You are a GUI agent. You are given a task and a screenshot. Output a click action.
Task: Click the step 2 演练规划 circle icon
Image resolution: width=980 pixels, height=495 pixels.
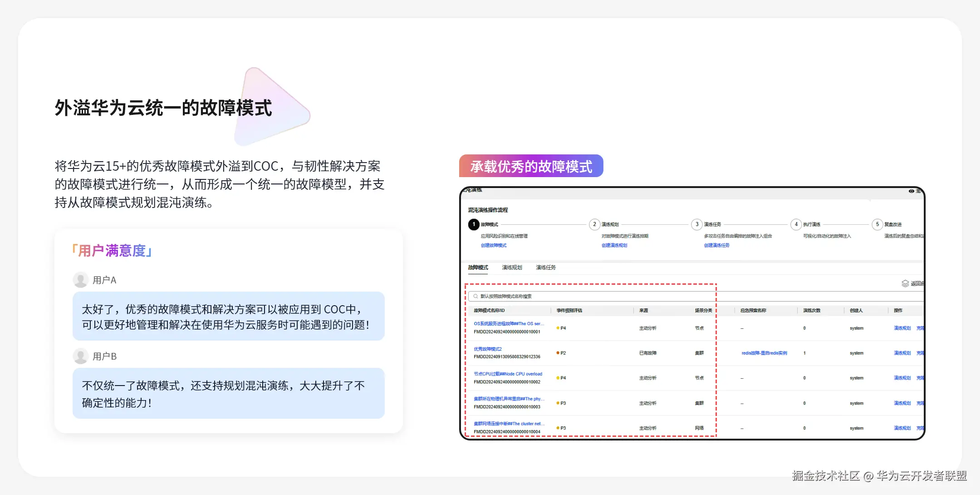[594, 224]
